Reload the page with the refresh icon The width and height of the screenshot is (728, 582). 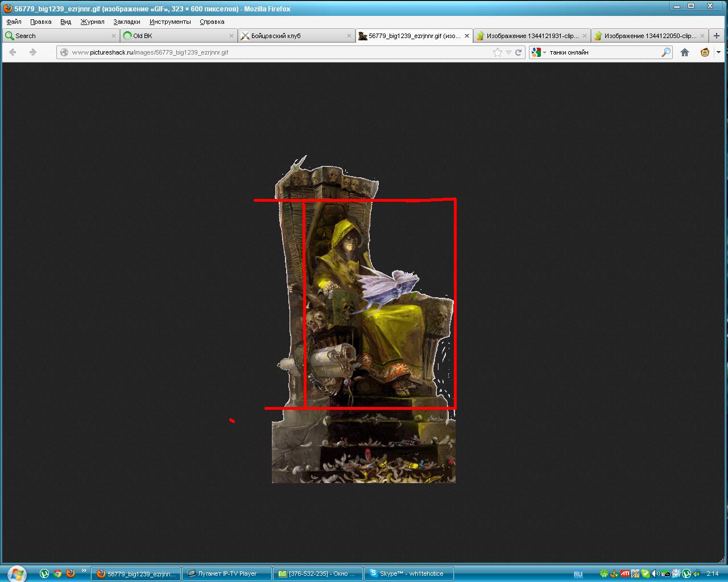coord(519,52)
